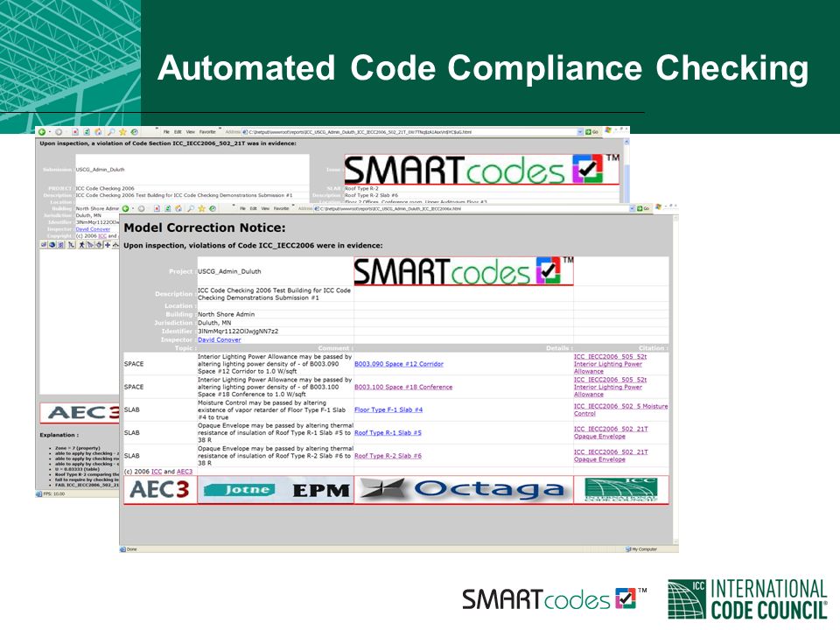Viewport: 840px width, 630px height.
Task: Click 'Duluth, MN' jurisdiction value in front window
Action: tap(214, 323)
